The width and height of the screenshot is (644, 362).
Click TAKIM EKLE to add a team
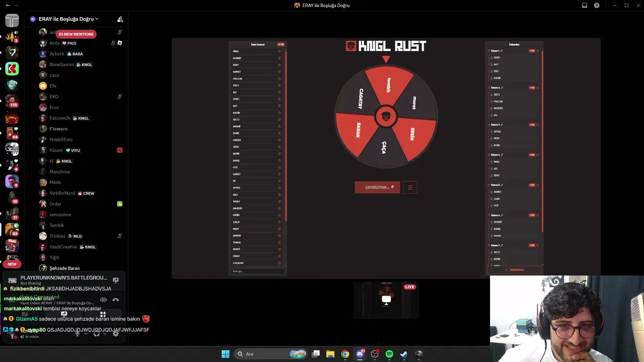(514, 270)
